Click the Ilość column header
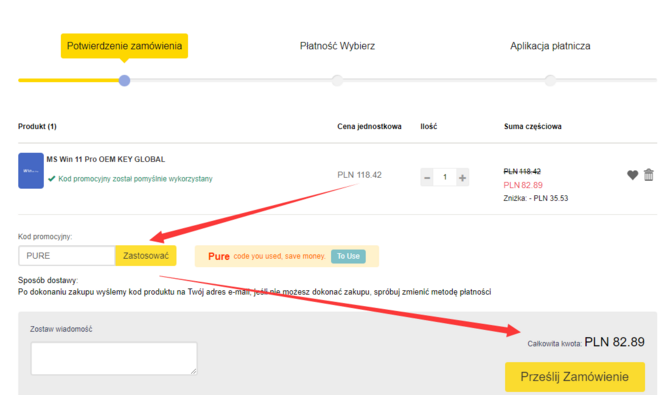670x395 pixels. click(x=429, y=126)
